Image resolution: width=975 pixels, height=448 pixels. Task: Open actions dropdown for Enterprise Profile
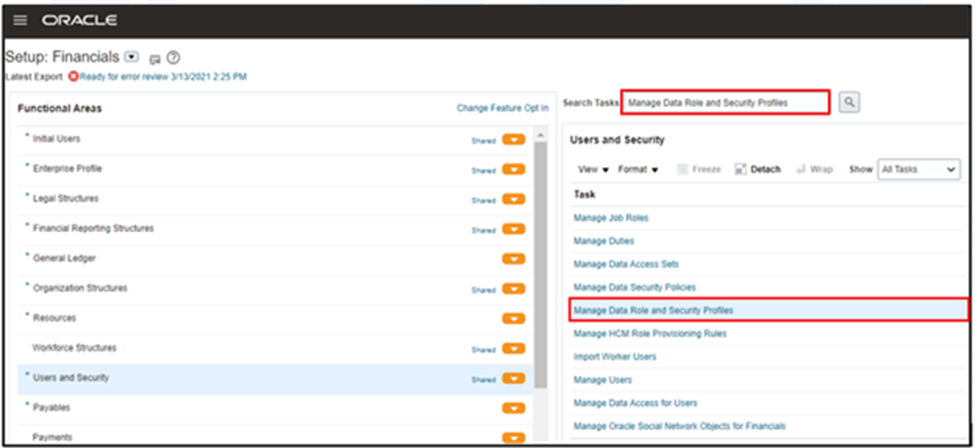[x=514, y=169]
